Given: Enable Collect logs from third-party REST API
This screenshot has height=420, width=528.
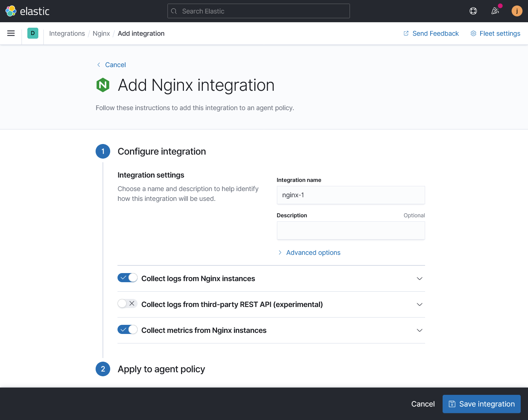Looking at the screenshot, I should click(x=127, y=304).
